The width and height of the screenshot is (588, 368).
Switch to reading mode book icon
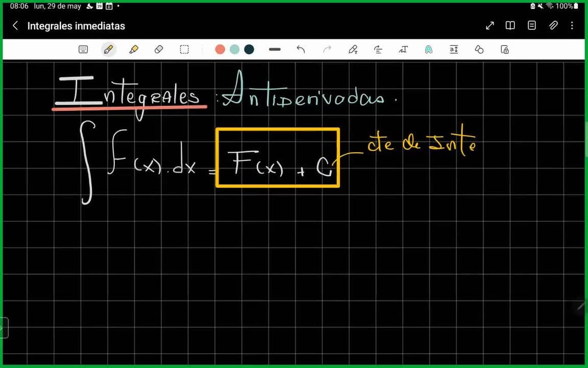pyautogui.click(x=510, y=26)
